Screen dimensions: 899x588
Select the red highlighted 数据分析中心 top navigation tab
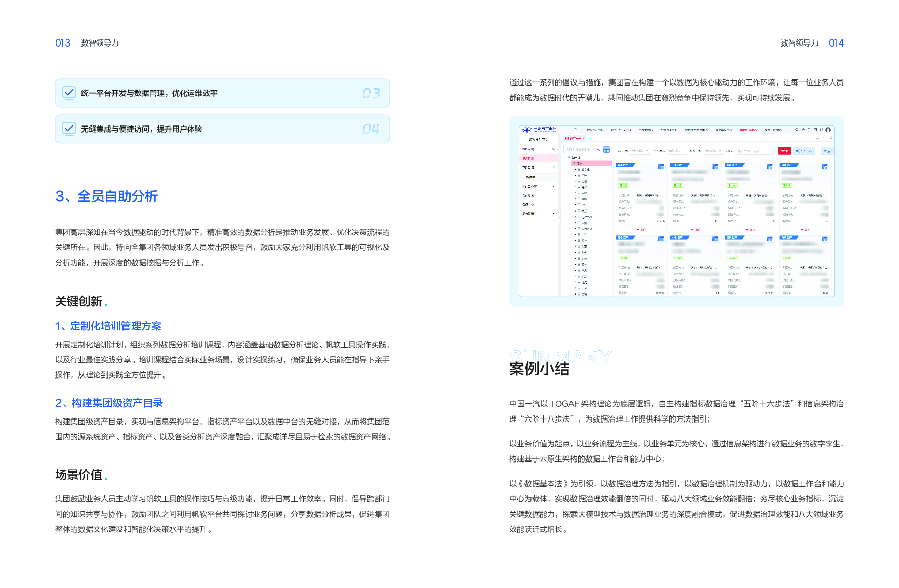748,130
